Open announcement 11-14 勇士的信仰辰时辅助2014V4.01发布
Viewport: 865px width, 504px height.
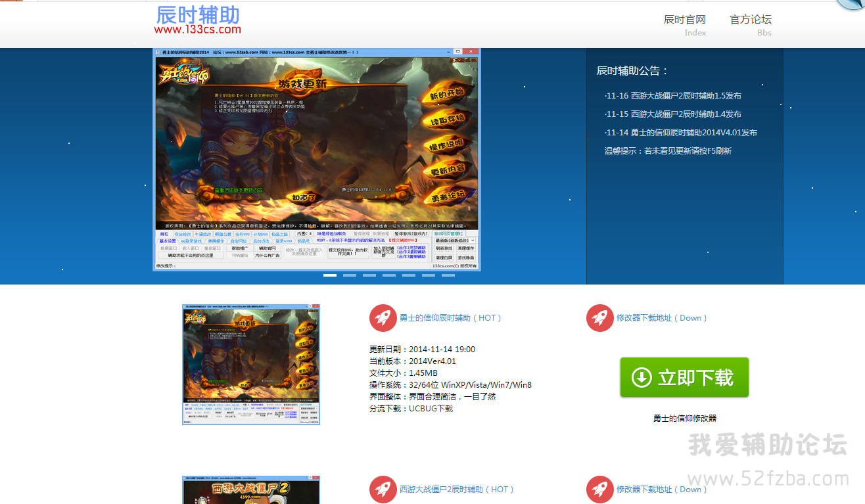pyautogui.click(x=680, y=133)
